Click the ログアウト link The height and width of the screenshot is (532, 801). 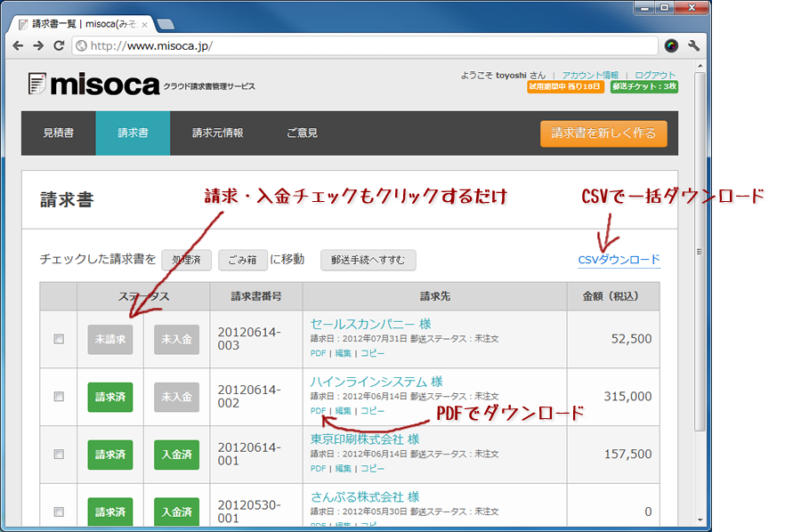[x=655, y=75]
